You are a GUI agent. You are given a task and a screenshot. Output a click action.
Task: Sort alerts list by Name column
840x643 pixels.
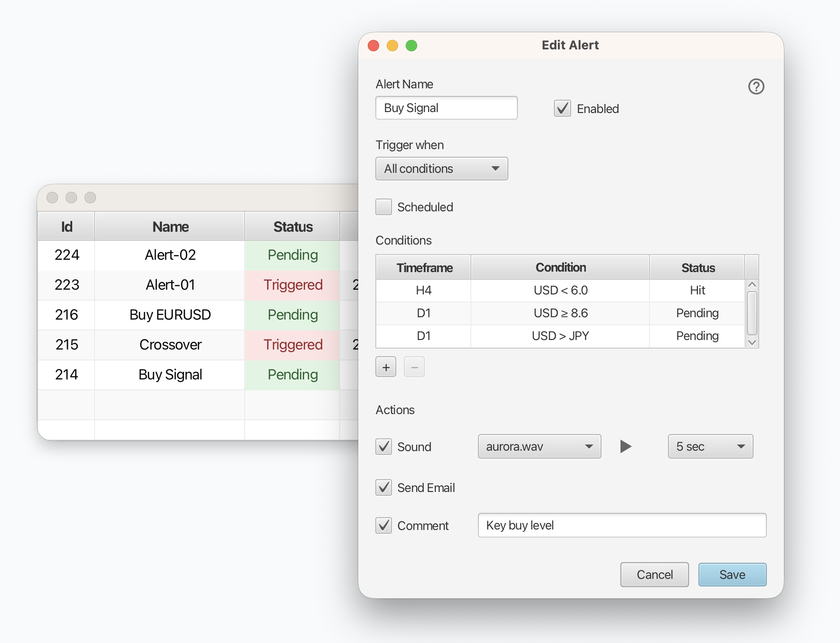[170, 227]
